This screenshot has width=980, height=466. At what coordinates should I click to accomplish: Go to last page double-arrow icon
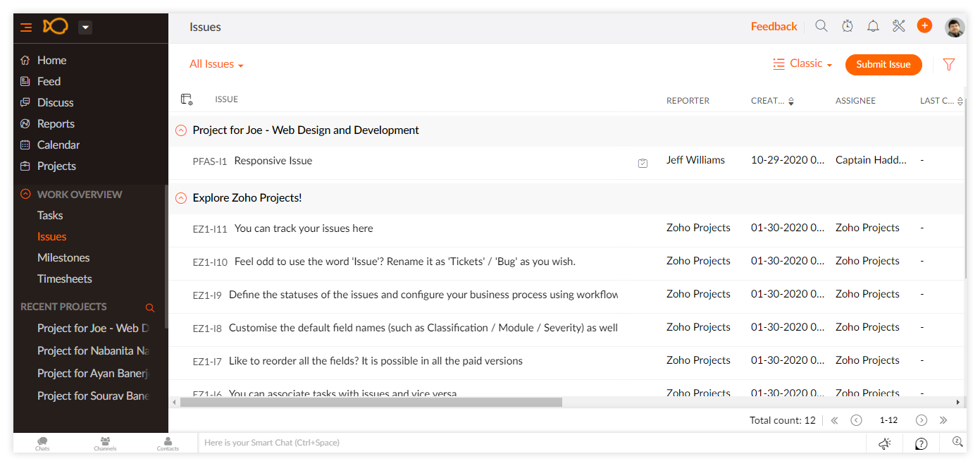[x=943, y=420]
